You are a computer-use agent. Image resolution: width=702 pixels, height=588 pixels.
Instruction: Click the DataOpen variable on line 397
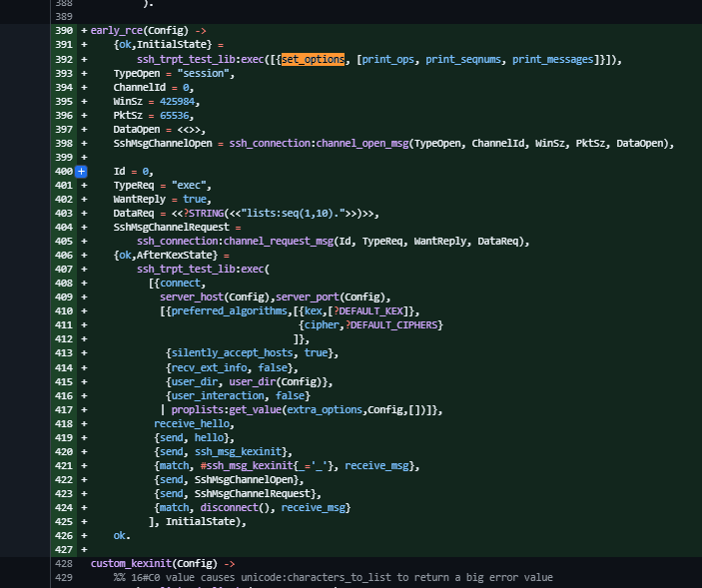137,130
